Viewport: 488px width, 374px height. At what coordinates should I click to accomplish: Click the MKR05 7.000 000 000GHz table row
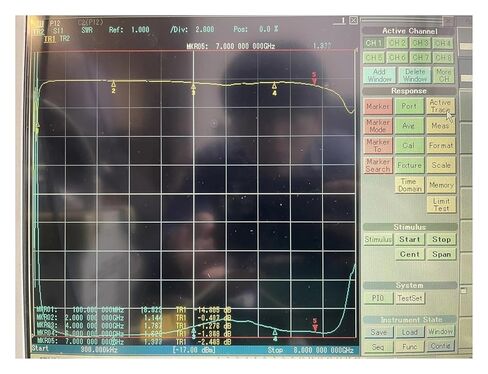coord(133,341)
